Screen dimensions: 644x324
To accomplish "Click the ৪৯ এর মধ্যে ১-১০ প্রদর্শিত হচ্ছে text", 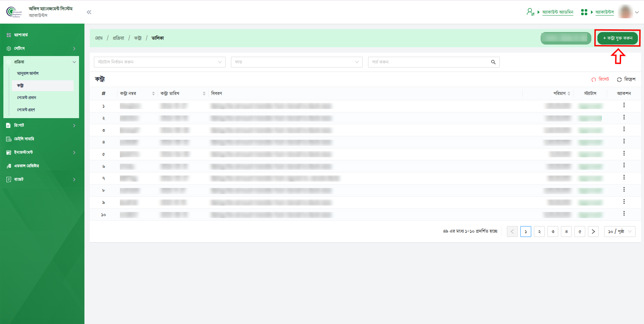I will [470, 232].
